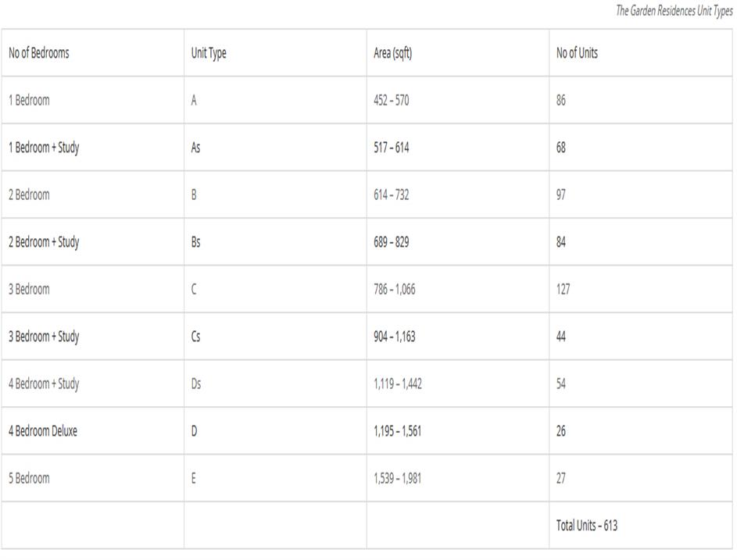Click "The Garden Residences Unit Types" caption
This screenshot has height=560, width=737.
(x=674, y=12)
